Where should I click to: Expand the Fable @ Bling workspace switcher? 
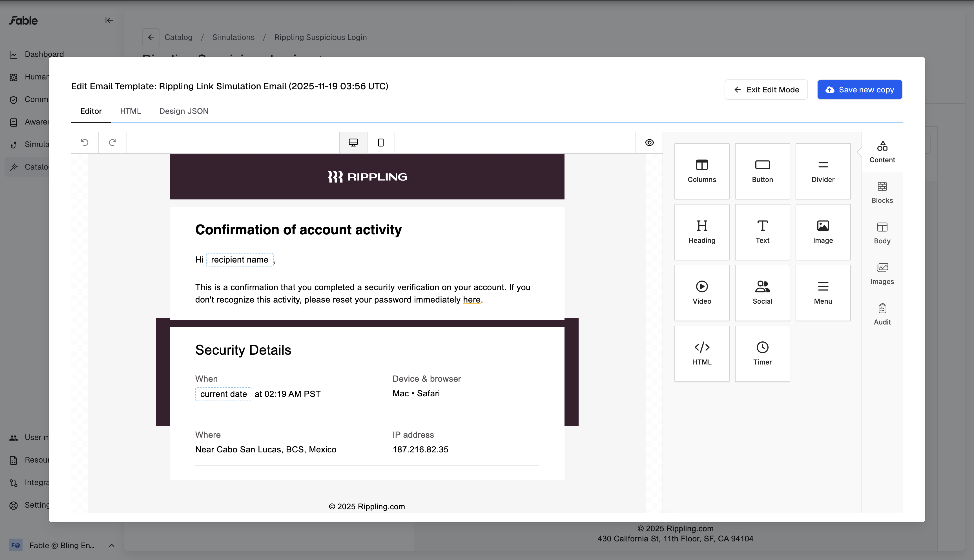61,545
